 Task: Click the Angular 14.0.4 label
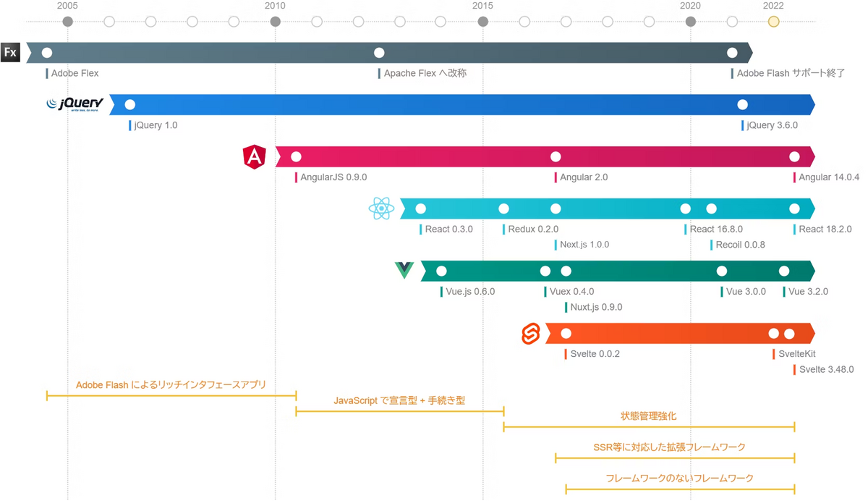point(829,178)
